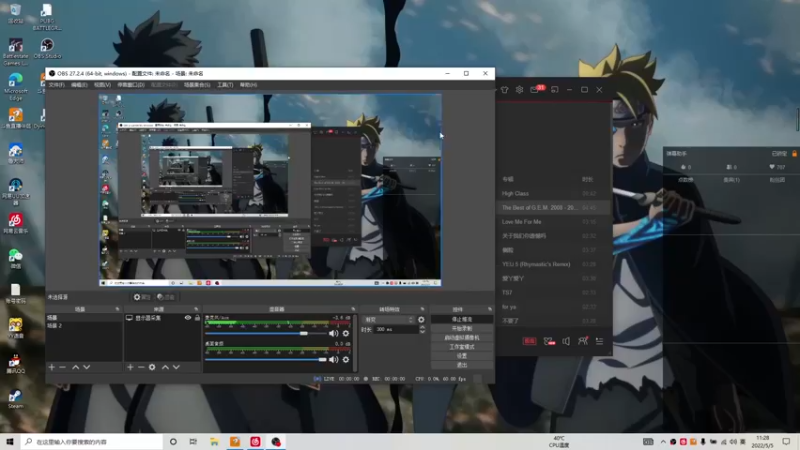Decrease transition duration with the down arrow
Screen dimensions: 800x450
pos(422,332)
